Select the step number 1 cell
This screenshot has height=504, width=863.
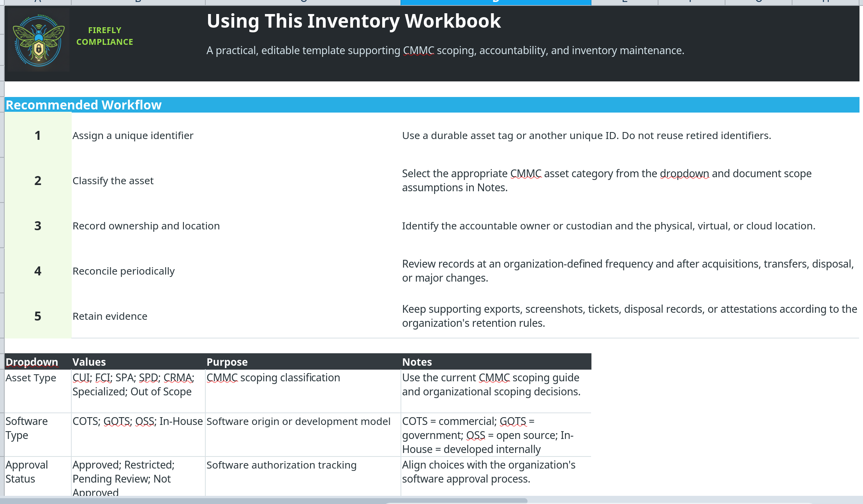[x=38, y=136]
